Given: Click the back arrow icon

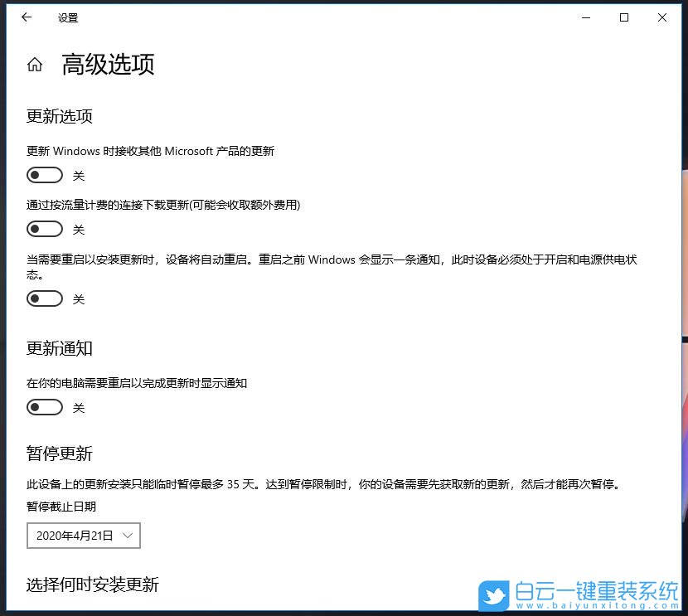Looking at the screenshot, I should (x=26, y=17).
